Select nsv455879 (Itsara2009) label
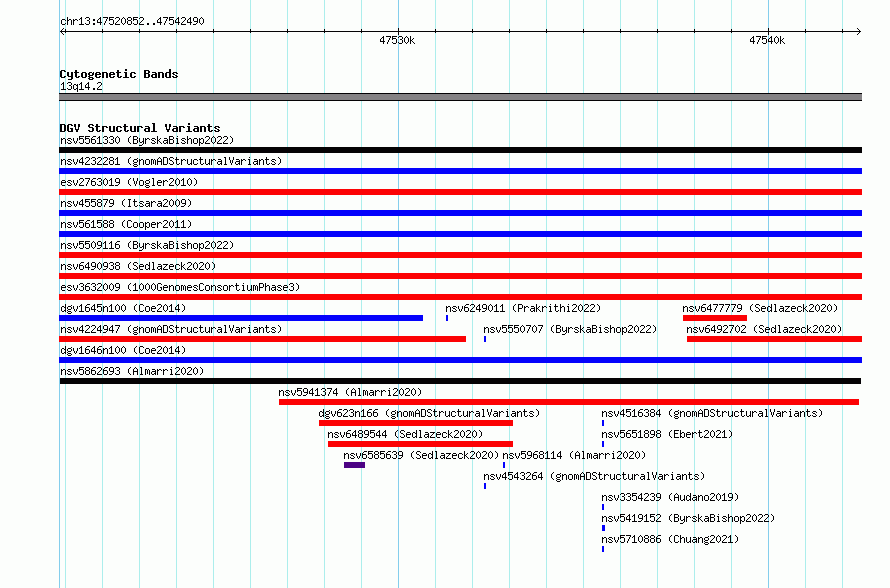This screenshot has height=588, width=890. 126,203
